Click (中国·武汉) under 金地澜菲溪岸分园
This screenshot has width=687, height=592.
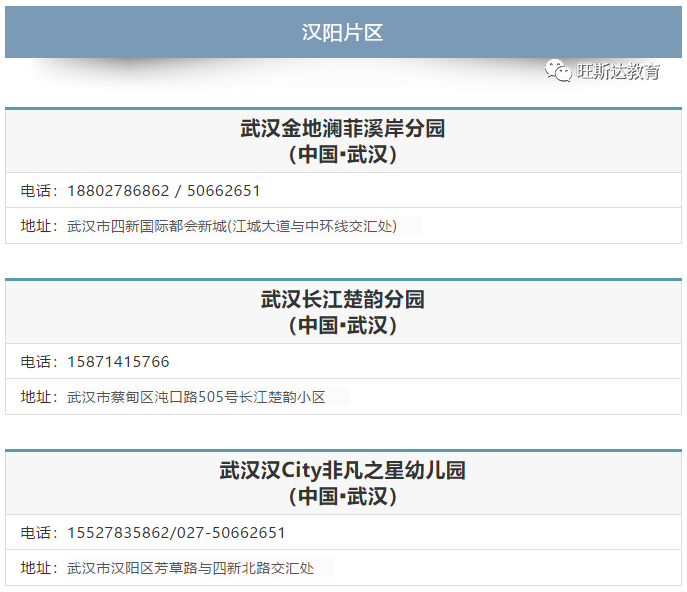tap(343, 154)
